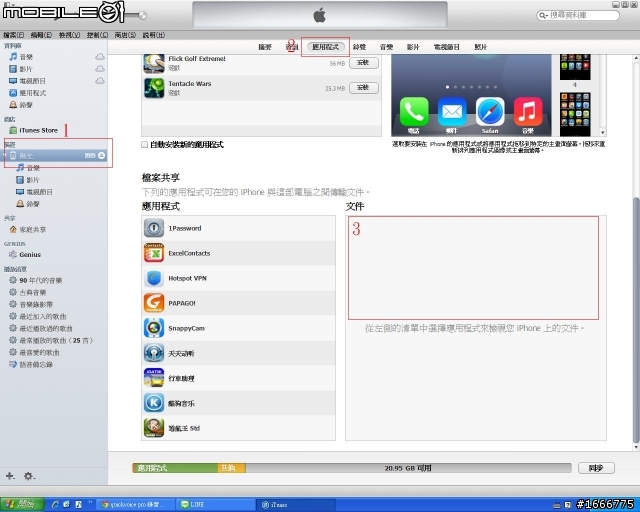
Task: Open the 編輯(E) menu
Action: tap(41, 35)
